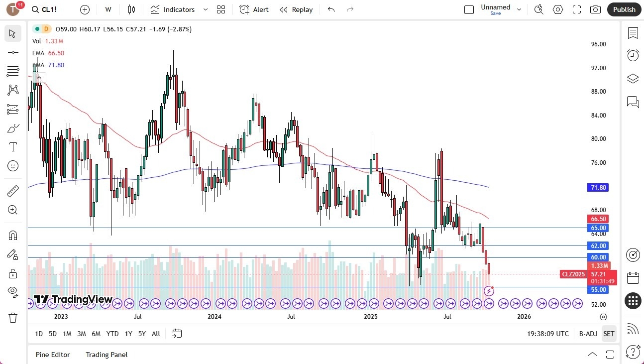Expand the Unnamed layout dropdown
This screenshot has width=644, height=364.
[519, 8]
